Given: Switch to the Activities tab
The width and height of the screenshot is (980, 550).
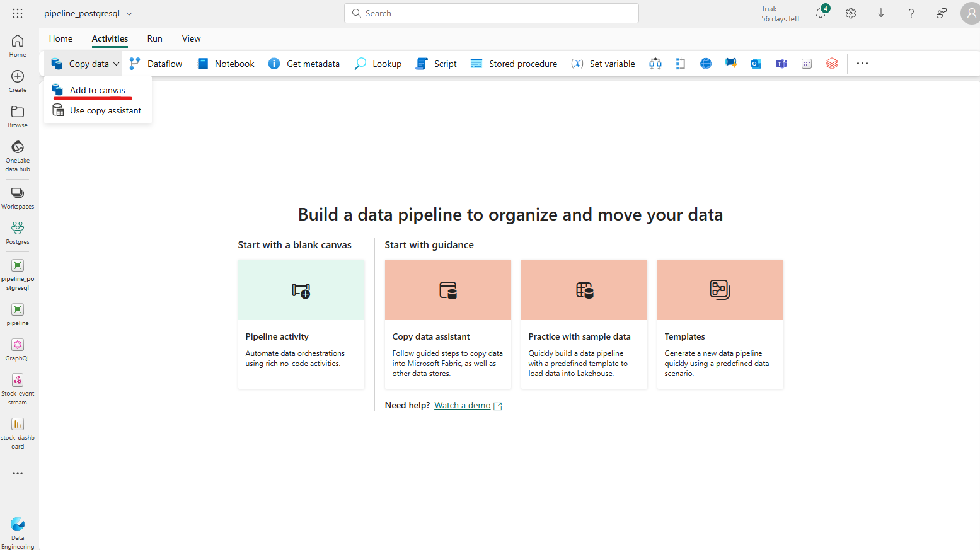Looking at the screenshot, I should tap(110, 38).
